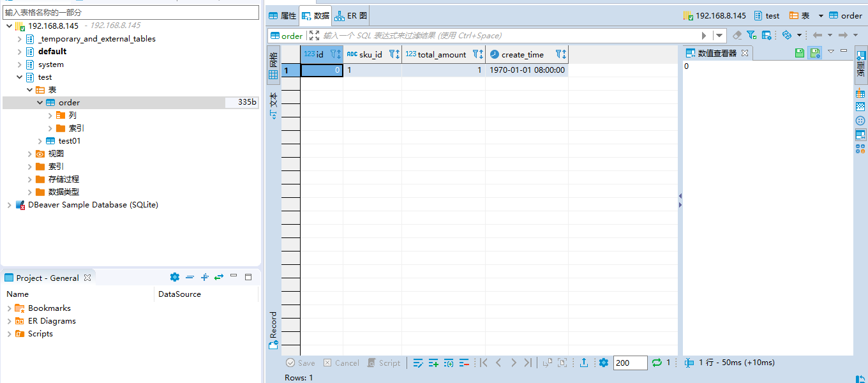
Task: Toggle link with editor in Project panel
Action: 219,277
